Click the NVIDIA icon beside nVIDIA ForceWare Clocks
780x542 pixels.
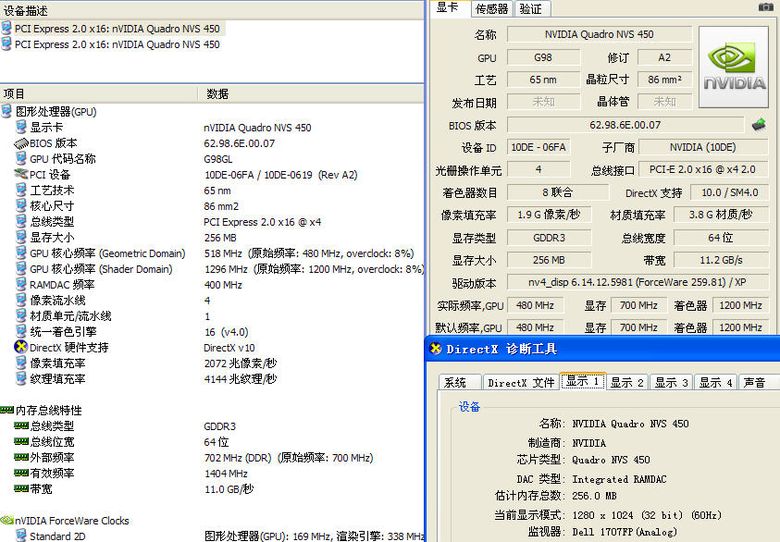pos(7,520)
